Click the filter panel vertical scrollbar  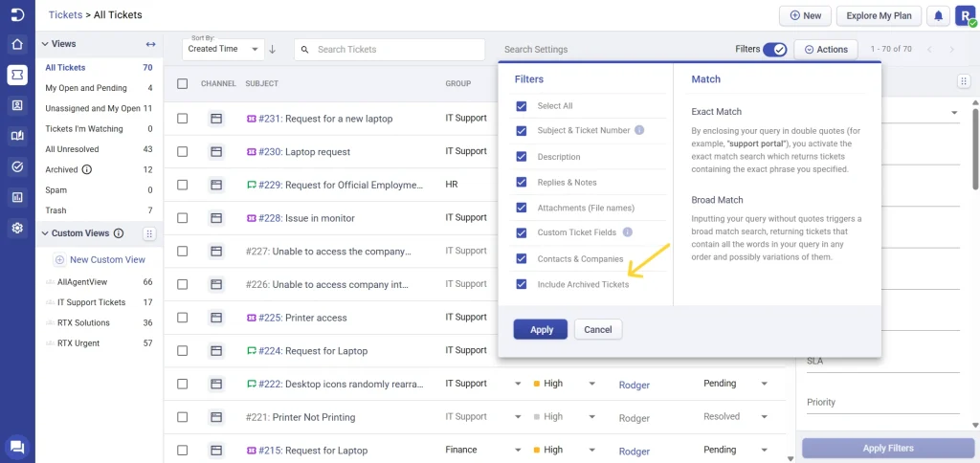pos(975,150)
